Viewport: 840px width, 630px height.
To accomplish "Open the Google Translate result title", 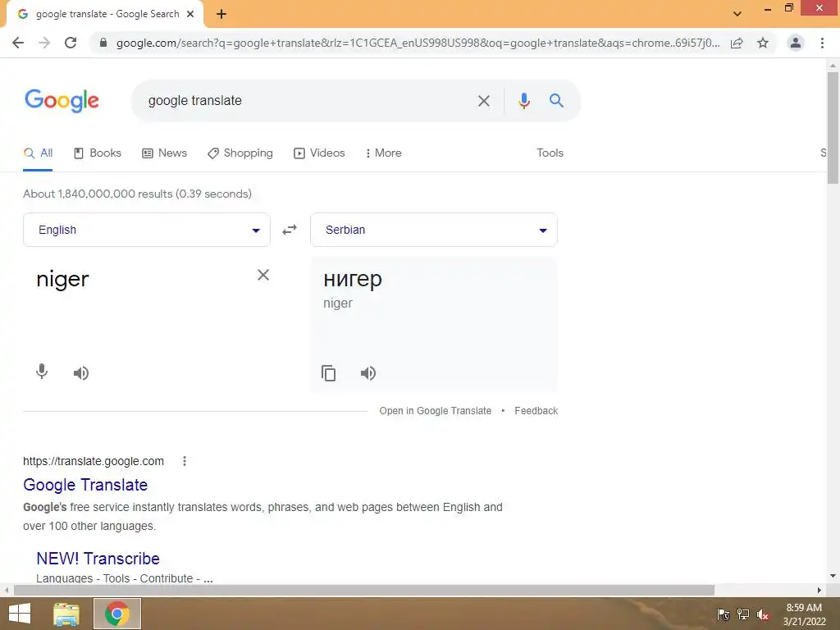I will [x=85, y=485].
